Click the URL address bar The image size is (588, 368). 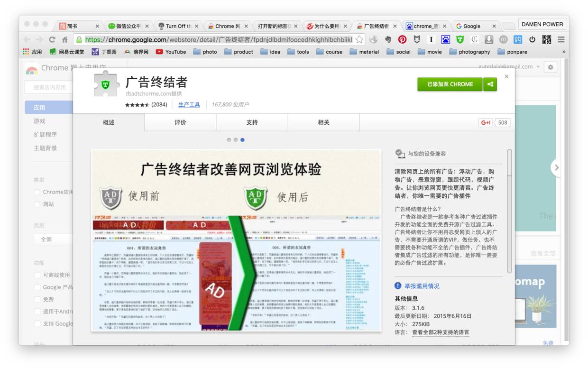pos(218,40)
